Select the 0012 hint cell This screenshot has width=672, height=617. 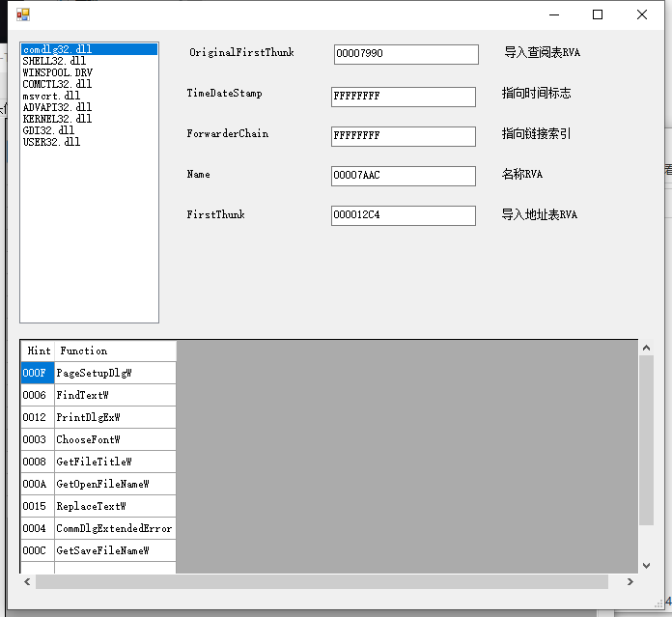pyautogui.click(x=38, y=417)
